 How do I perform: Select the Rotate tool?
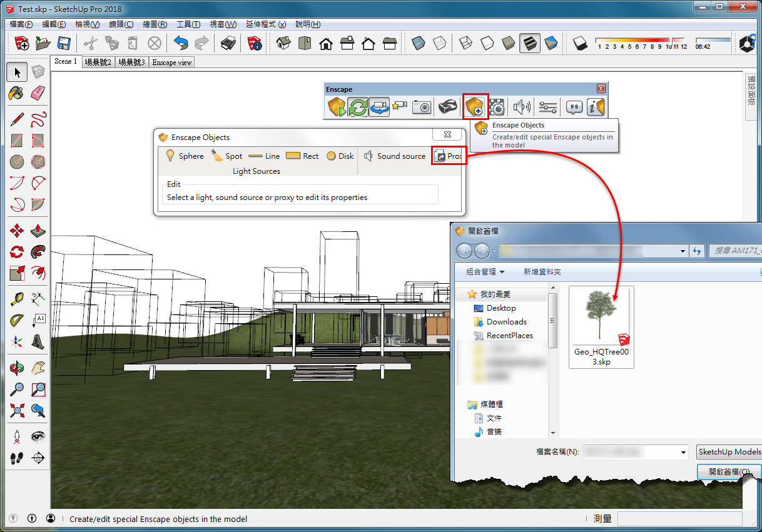coord(17,252)
